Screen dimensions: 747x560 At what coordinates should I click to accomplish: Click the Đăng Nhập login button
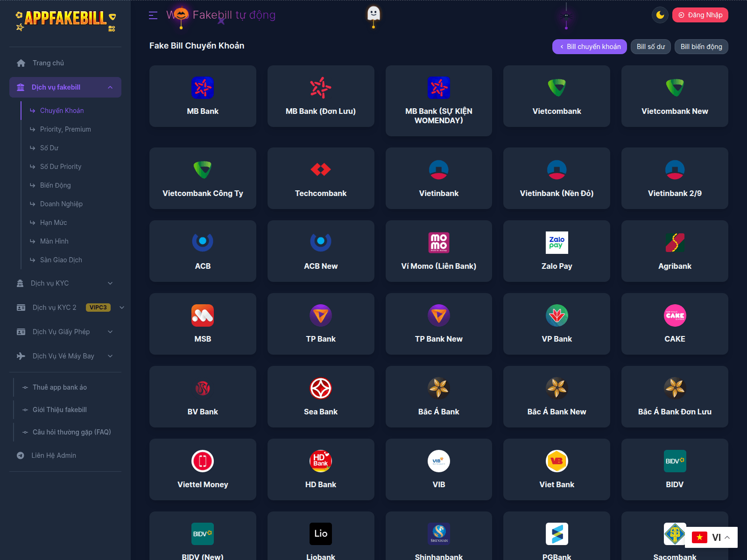coord(700,15)
